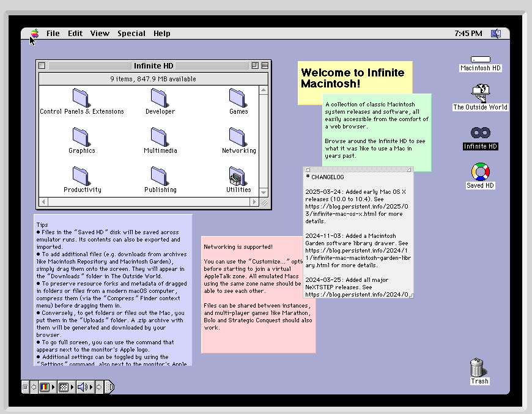
Task: Select the desktop pattern Control Strip module
Action: tap(64, 387)
